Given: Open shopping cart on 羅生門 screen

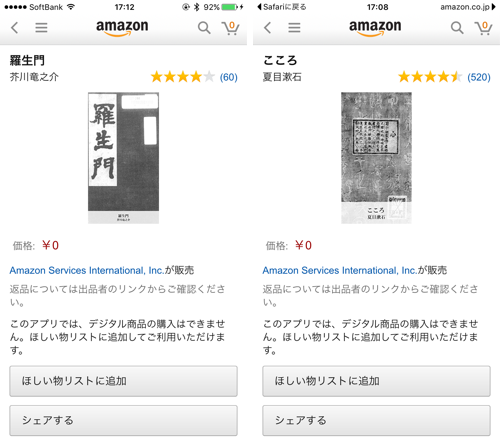Looking at the screenshot, I should 230,28.
